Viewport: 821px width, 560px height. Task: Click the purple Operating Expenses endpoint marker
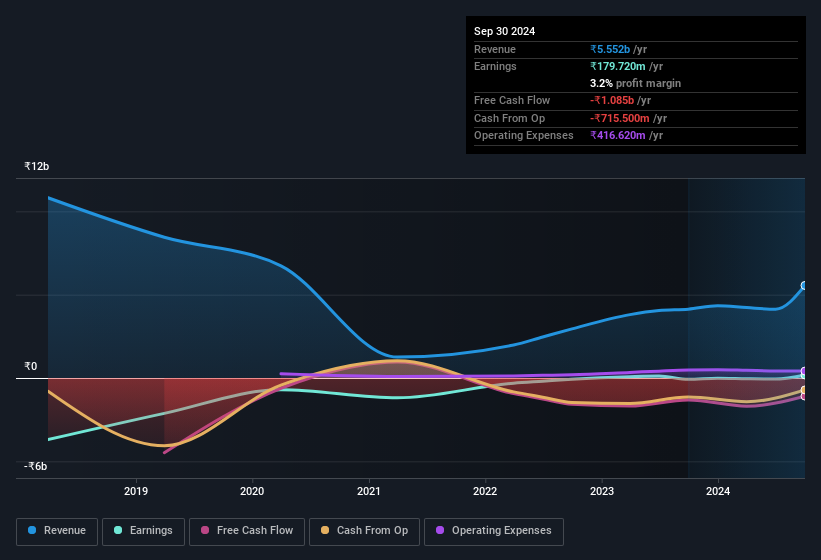(804, 371)
